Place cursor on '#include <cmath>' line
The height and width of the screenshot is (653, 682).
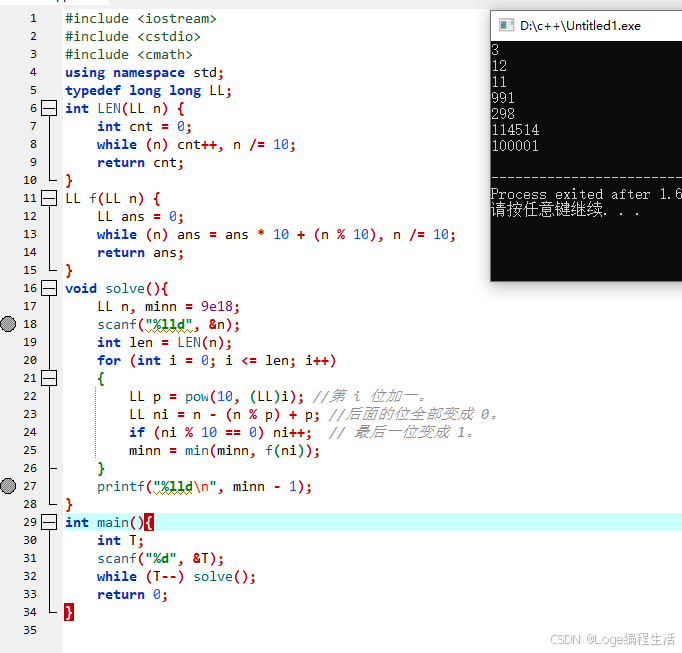click(129, 54)
